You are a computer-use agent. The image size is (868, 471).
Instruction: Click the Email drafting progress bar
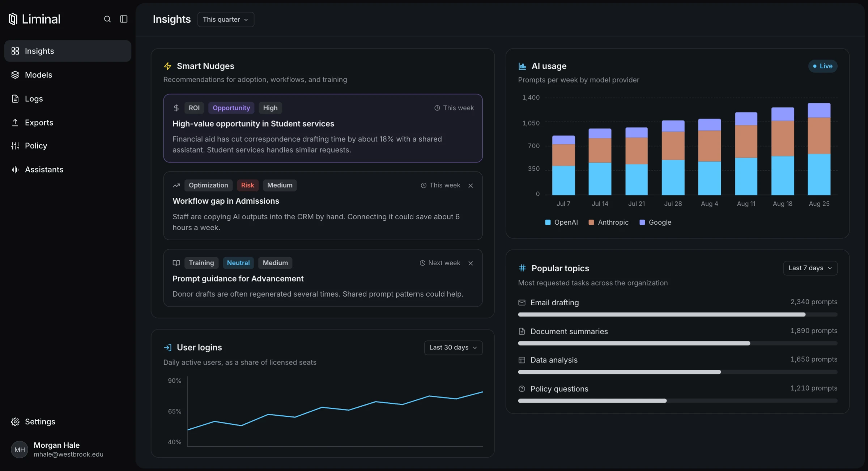[677, 315]
